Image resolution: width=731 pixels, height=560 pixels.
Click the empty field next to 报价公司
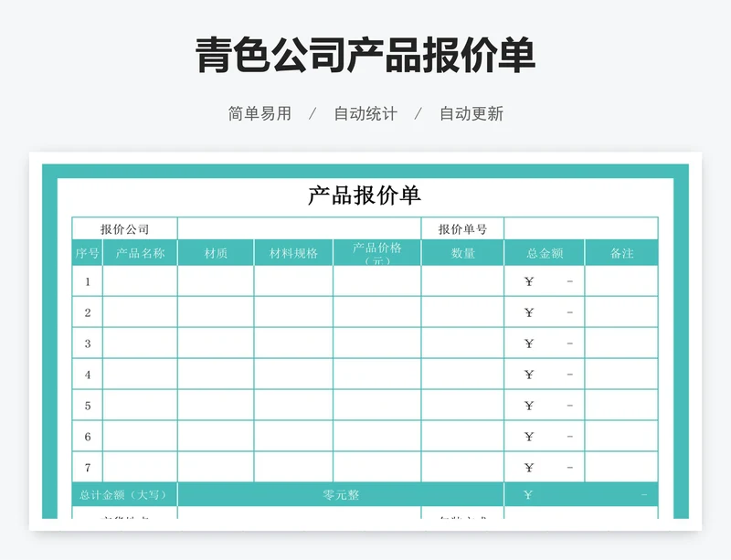click(x=300, y=229)
